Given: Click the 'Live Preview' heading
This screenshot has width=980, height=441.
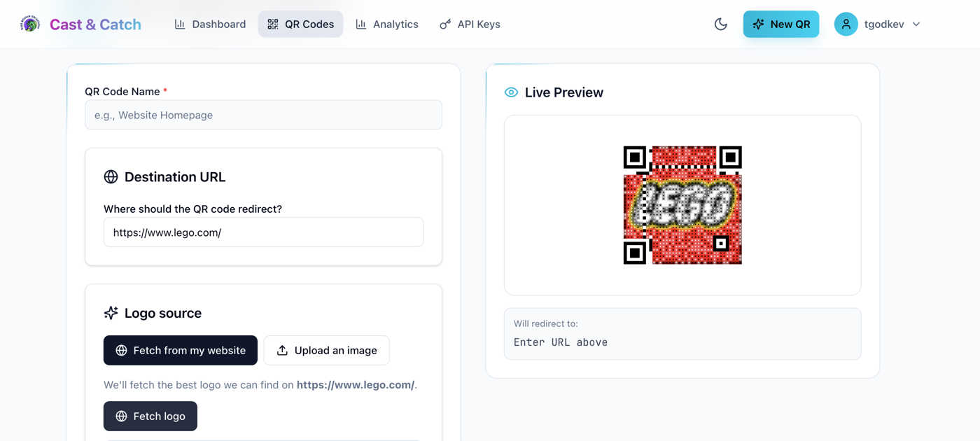Looking at the screenshot, I should pos(564,92).
